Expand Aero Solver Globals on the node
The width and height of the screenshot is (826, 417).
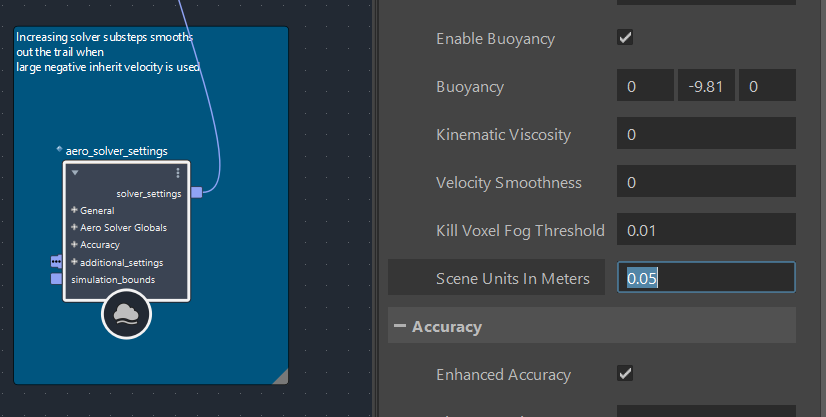[x=75, y=228]
